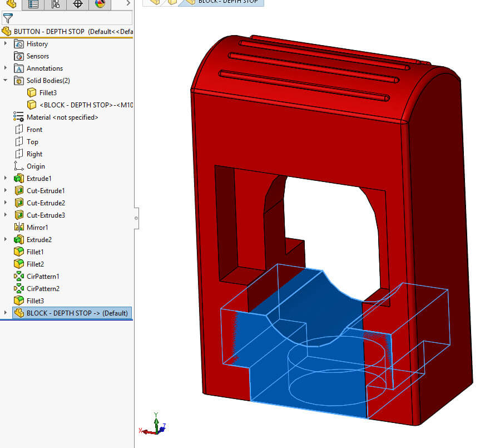Screen dimensions: 500x448
Task: Select the Front reference plane
Action: [18, 129]
